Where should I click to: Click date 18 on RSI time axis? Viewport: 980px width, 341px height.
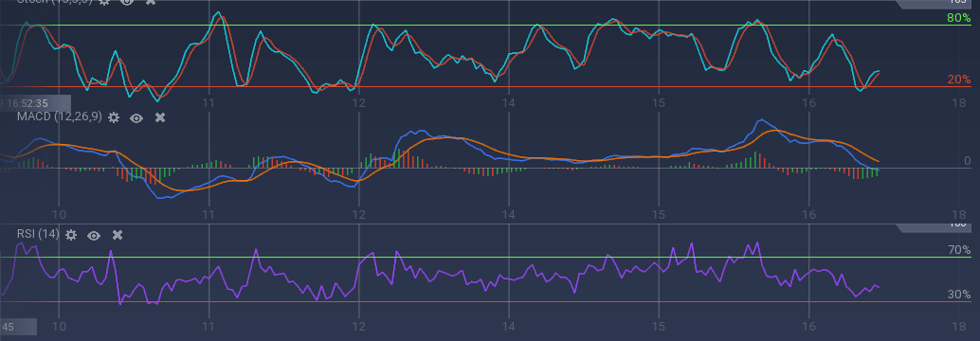click(958, 326)
